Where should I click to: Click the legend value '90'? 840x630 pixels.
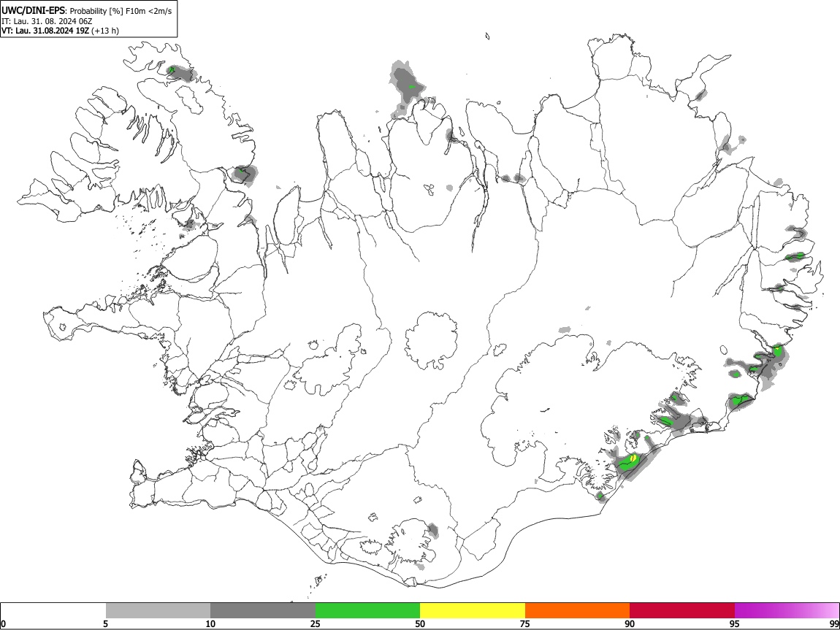tap(630, 624)
